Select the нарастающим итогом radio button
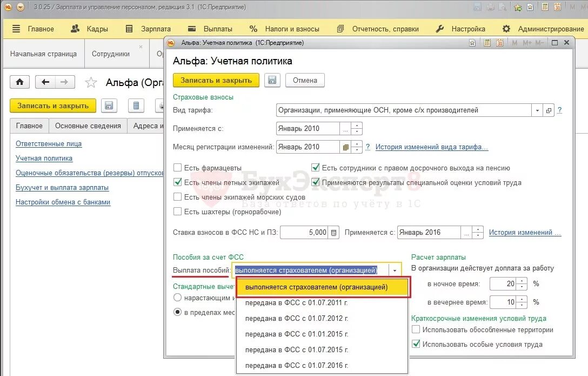Screen dimensions: 588x376 click(178, 298)
